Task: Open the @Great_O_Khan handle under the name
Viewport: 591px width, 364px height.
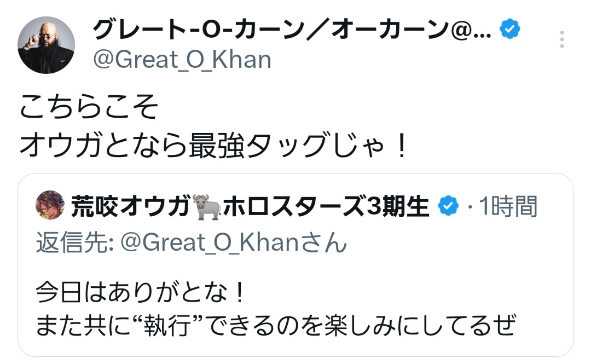Action: point(182,59)
